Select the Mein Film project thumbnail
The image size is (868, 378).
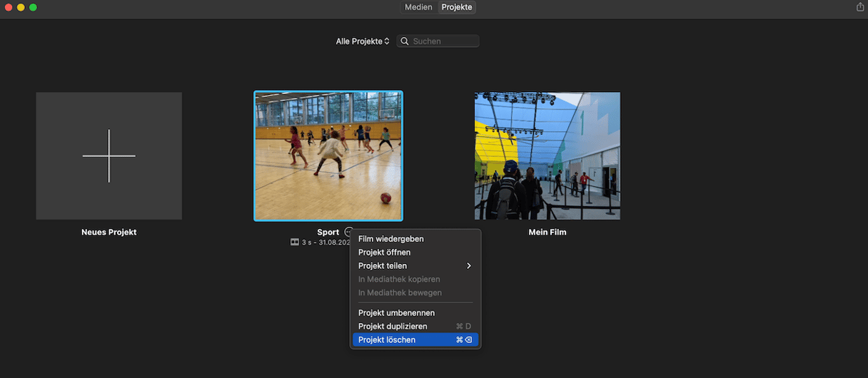click(x=547, y=155)
